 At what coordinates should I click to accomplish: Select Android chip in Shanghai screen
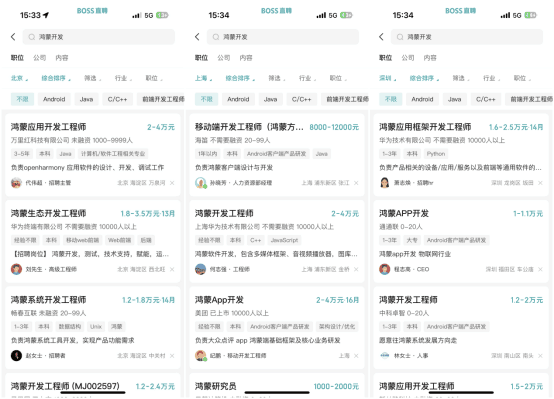tap(238, 99)
